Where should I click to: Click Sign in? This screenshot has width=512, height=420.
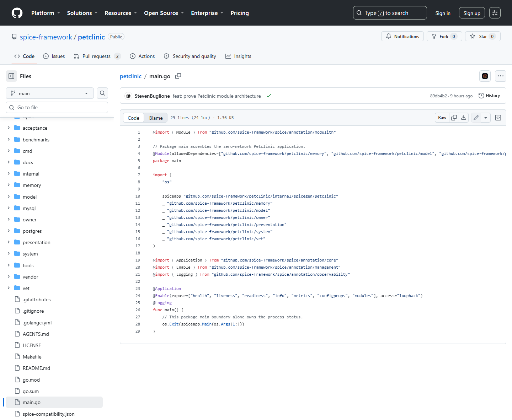coord(443,13)
